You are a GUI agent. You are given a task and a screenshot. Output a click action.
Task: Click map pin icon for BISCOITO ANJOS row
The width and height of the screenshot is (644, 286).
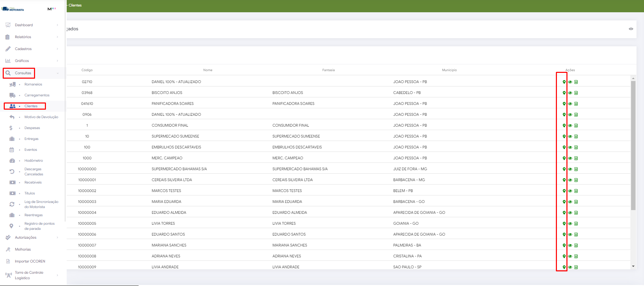pos(564,93)
